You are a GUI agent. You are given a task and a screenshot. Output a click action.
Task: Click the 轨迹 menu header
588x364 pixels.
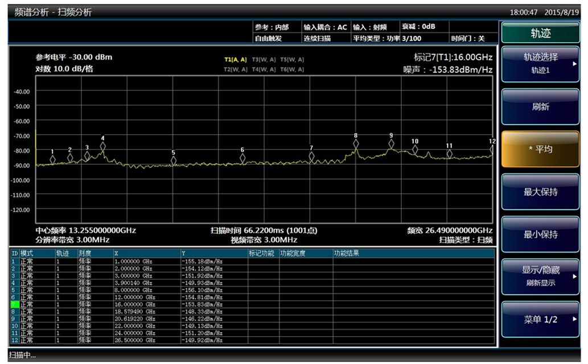pyautogui.click(x=540, y=33)
